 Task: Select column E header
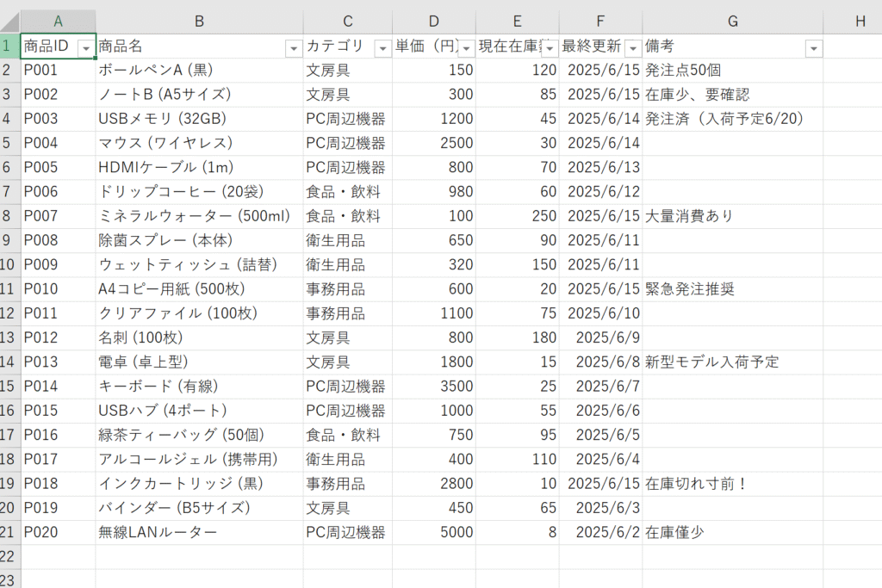coord(517,22)
